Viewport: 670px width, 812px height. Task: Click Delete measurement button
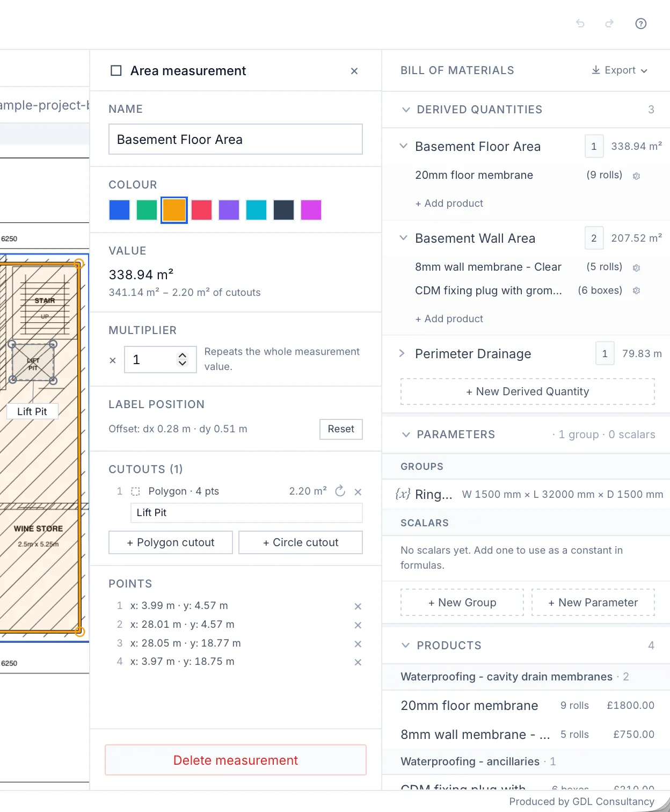coord(236,760)
